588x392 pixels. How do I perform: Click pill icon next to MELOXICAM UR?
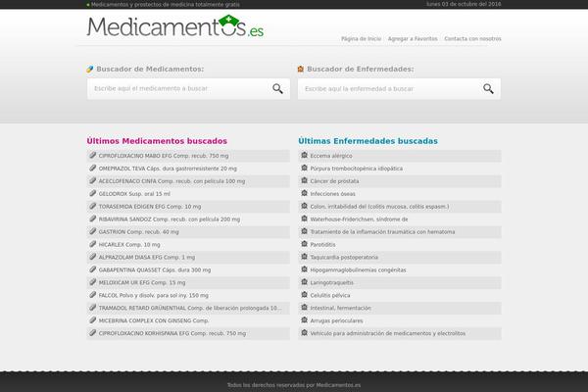pyautogui.click(x=93, y=282)
